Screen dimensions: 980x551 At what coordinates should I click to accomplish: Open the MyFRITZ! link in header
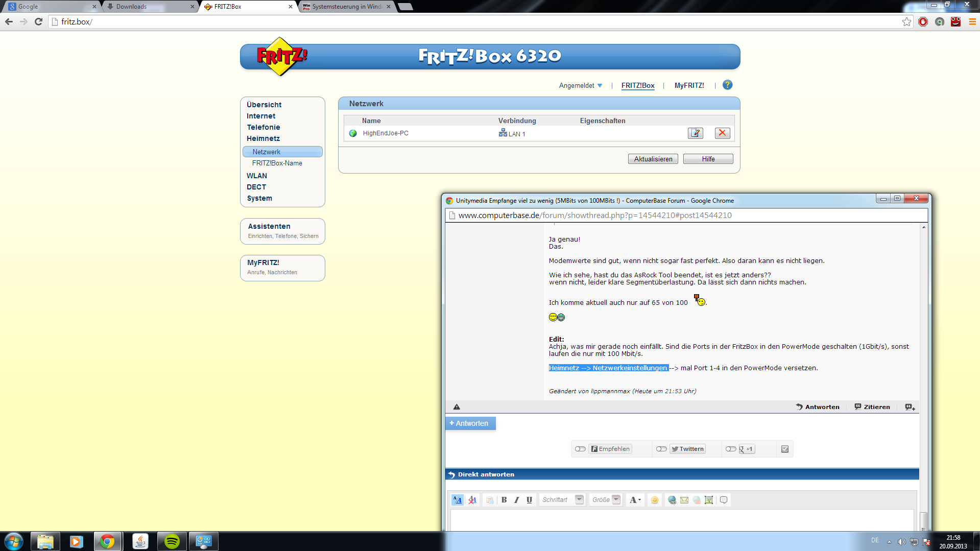click(x=689, y=85)
